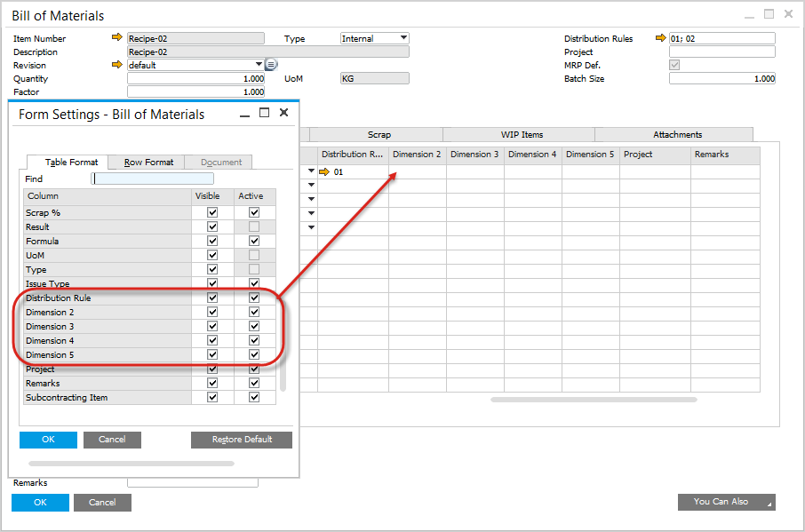This screenshot has height=532, width=805.
Task: Click the Item Number link arrow icon
Action: [x=116, y=38]
